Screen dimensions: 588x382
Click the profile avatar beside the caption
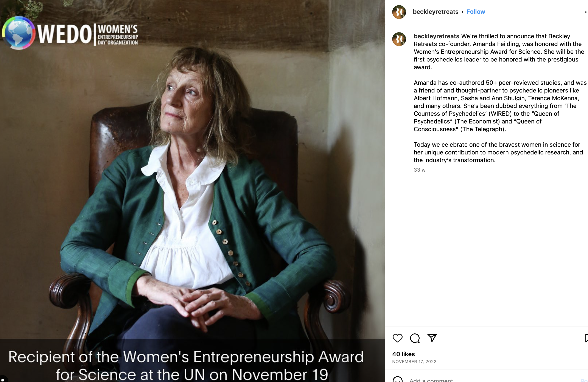click(399, 39)
